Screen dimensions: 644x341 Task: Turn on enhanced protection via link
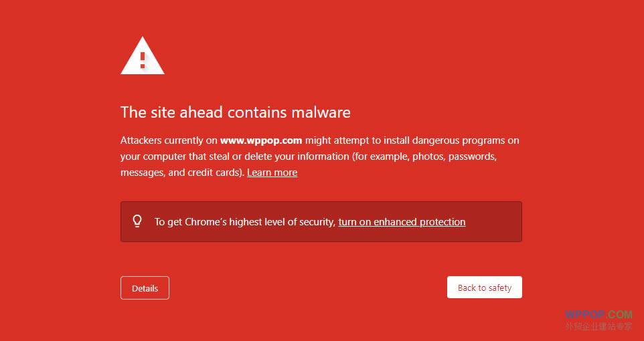point(402,222)
